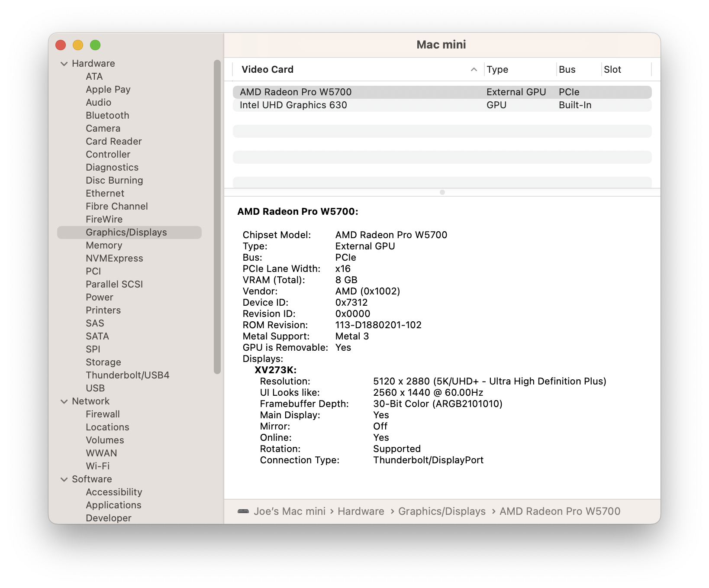
Task: Select ATA in the sidebar
Action: pyautogui.click(x=94, y=77)
